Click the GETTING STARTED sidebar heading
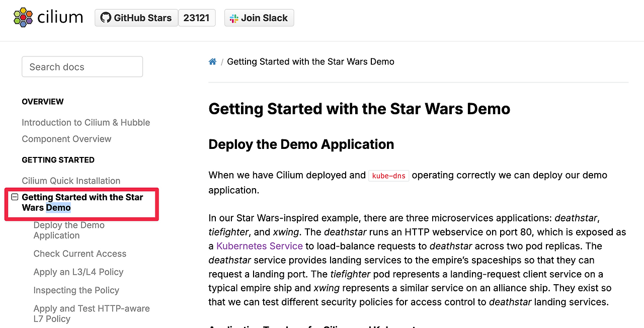The height and width of the screenshot is (328, 644). 58,160
